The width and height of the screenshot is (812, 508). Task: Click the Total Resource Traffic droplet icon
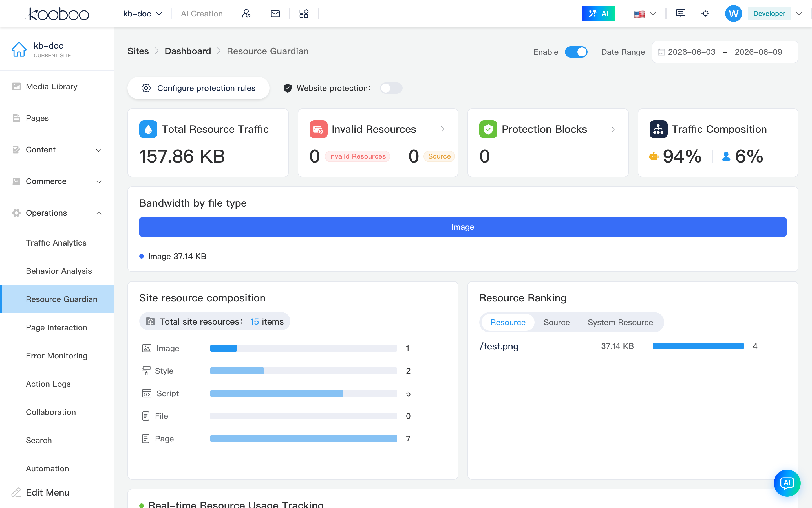pos(148,129)
